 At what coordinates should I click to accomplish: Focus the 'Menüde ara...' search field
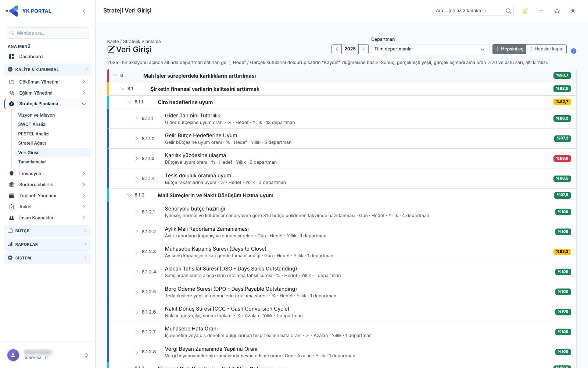click(x=48, y=33)
